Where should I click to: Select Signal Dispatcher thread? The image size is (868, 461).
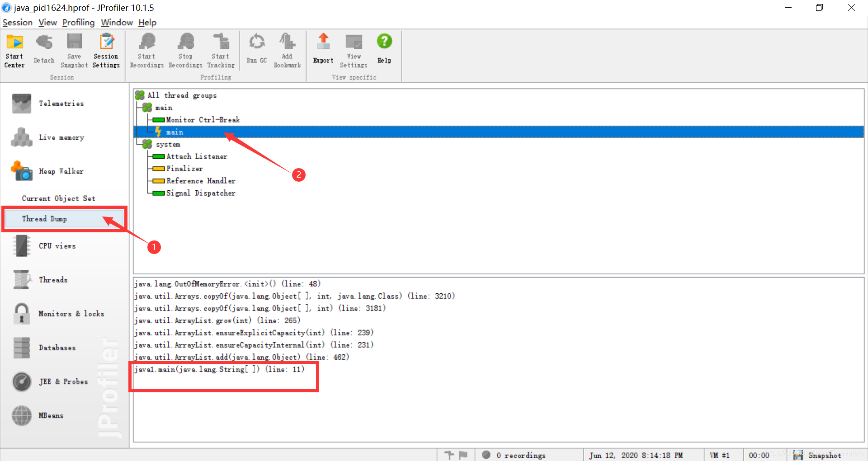(201, 193)
